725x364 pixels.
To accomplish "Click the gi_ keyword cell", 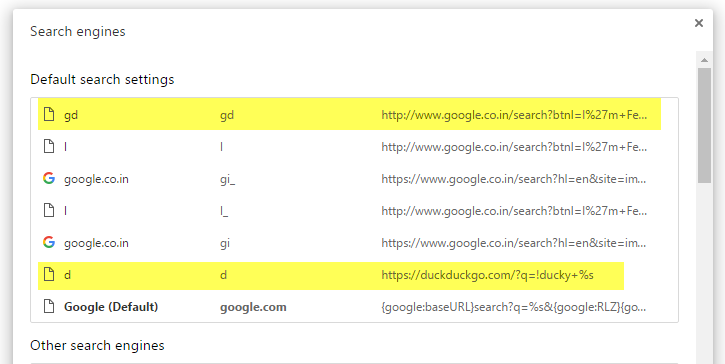I will coord(227,179).
